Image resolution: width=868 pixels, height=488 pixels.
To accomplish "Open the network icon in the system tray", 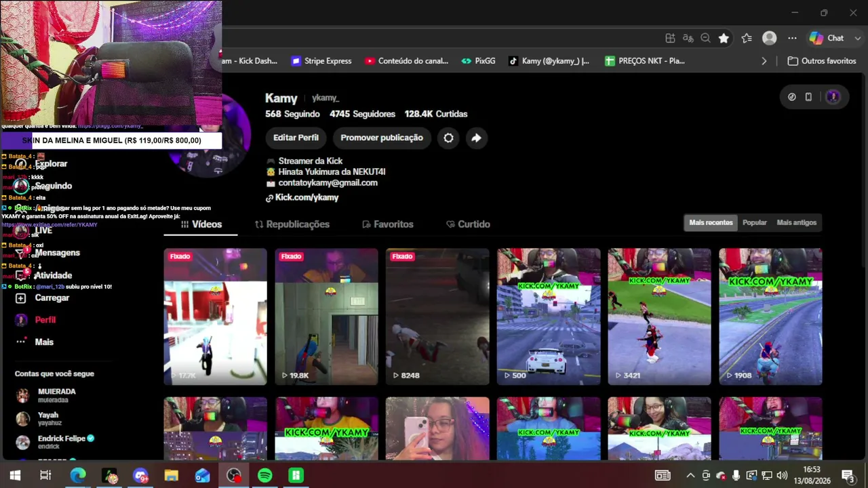I will tap(767, 476).
